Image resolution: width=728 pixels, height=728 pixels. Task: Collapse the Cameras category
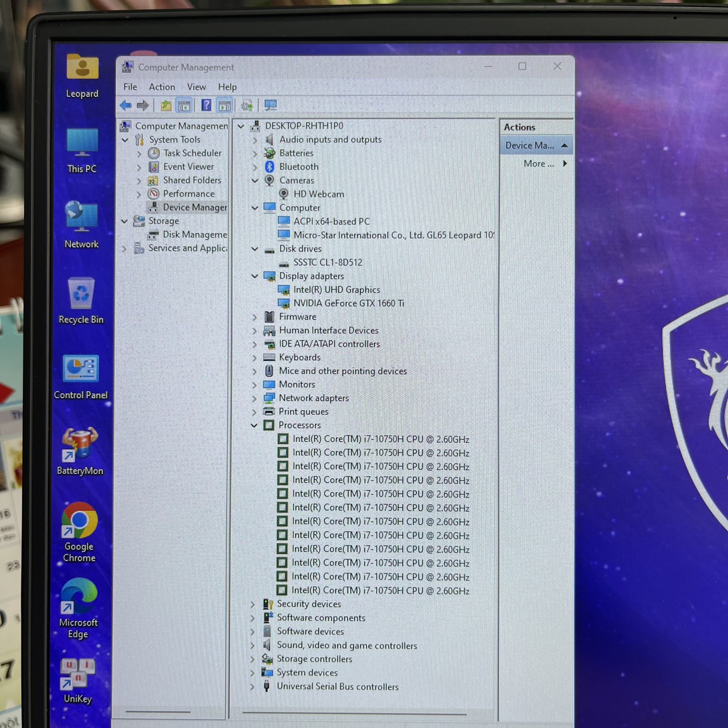point(255,180)
